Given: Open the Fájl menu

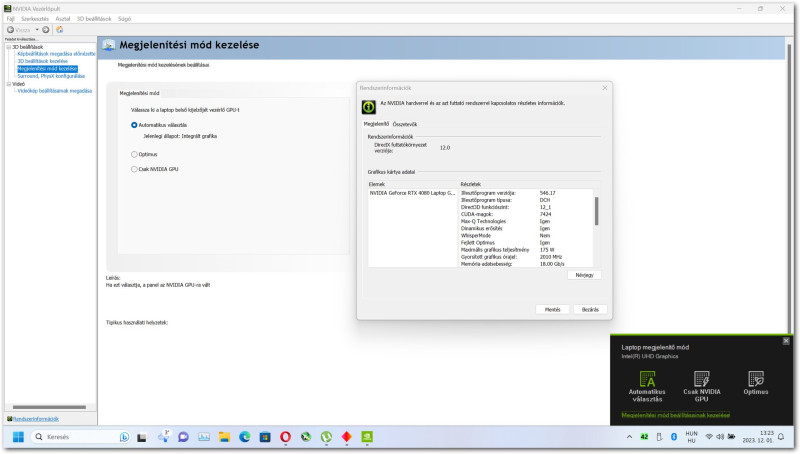Looking at the screenshot, I should click(x=11, y=19).
